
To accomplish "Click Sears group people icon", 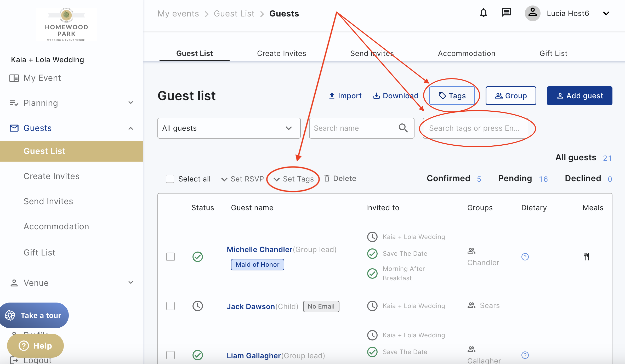I will coord(471,305).
